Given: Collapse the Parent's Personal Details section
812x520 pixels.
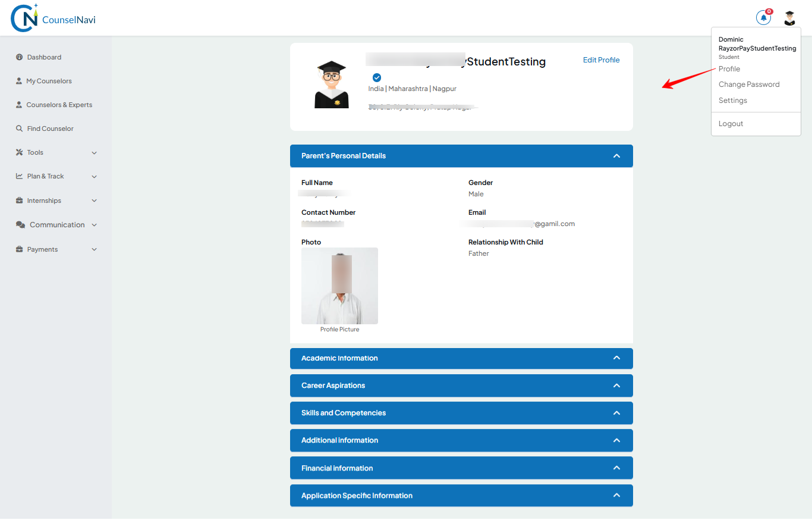Looking at the screenshot, I should tap(616, 155).
